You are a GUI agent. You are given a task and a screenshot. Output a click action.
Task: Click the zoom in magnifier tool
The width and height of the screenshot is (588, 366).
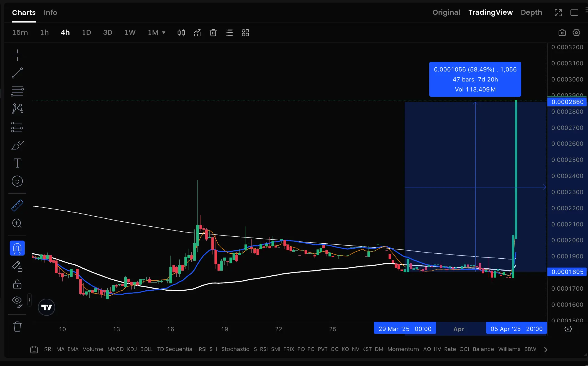click(x=17, y=223)
